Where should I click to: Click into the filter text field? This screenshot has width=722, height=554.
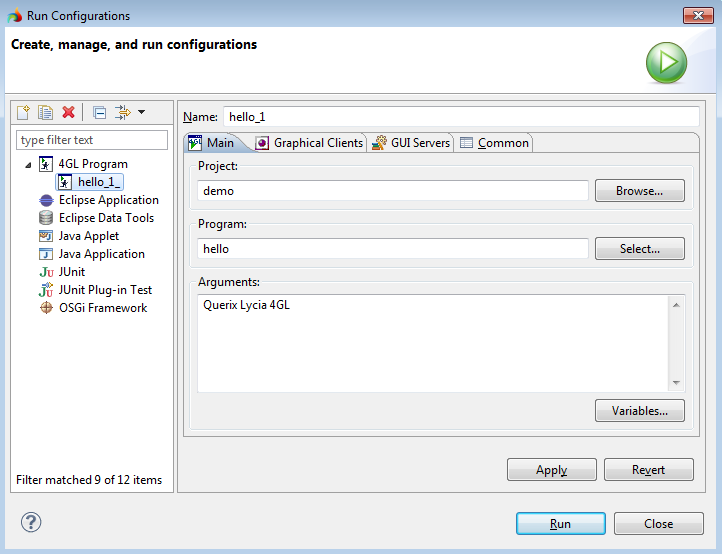[92, 140]
